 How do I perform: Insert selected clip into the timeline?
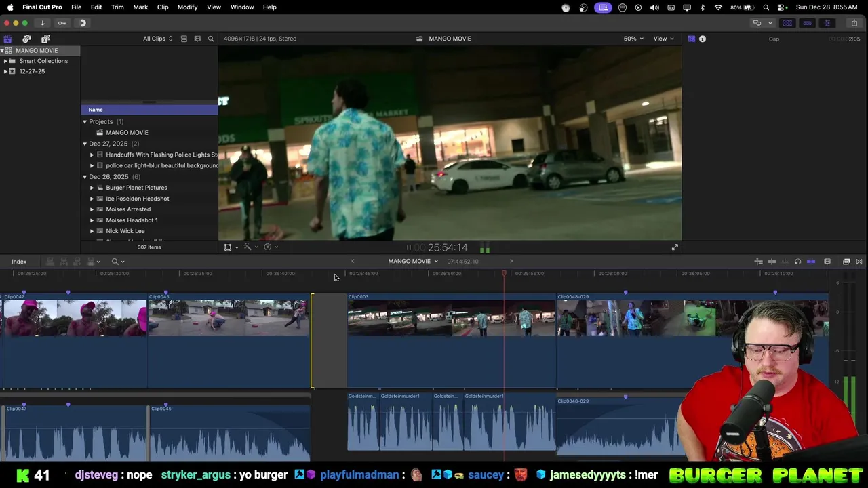64,262
